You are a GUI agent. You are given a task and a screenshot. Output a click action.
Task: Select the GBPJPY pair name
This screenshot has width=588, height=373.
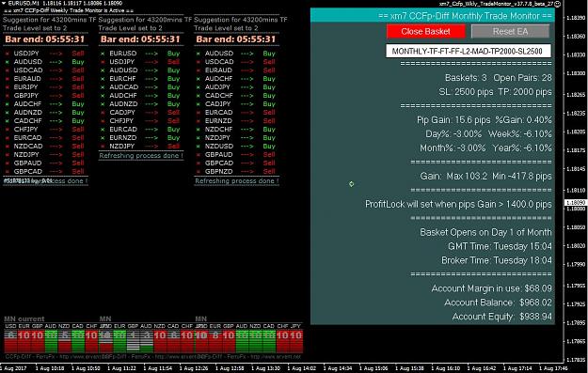pos(26,96)
